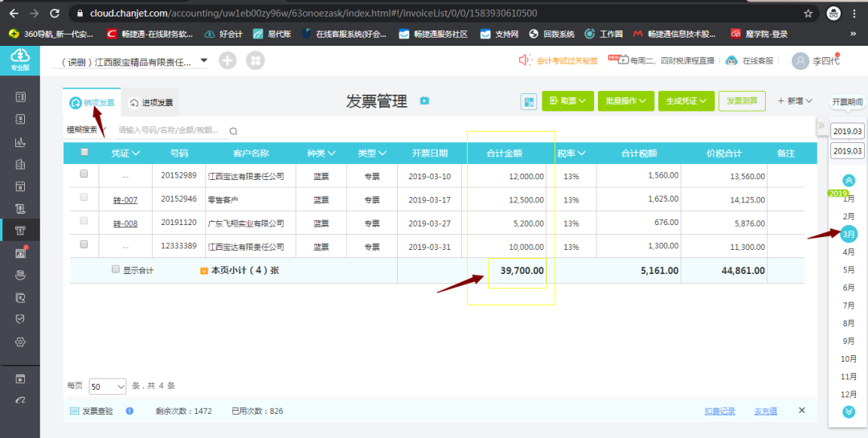
Task: Select month 4月 in period list
Action: point(849,252)
